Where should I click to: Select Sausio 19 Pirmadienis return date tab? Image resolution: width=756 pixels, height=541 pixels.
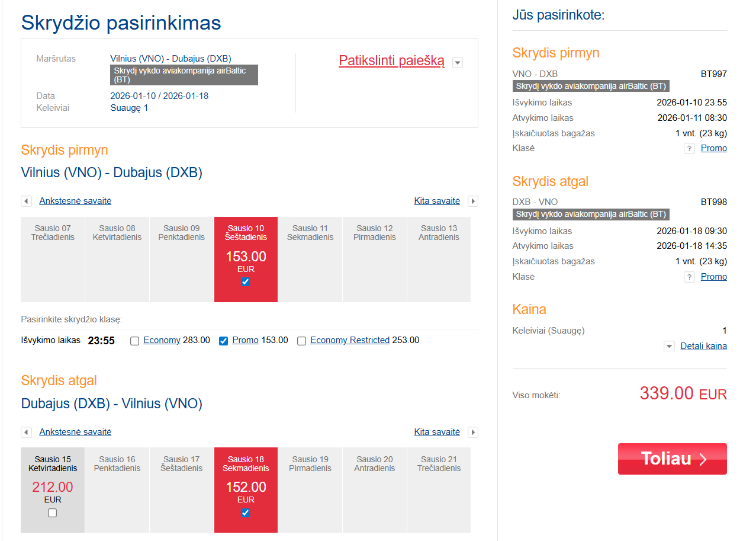click(x=310, y=489)
